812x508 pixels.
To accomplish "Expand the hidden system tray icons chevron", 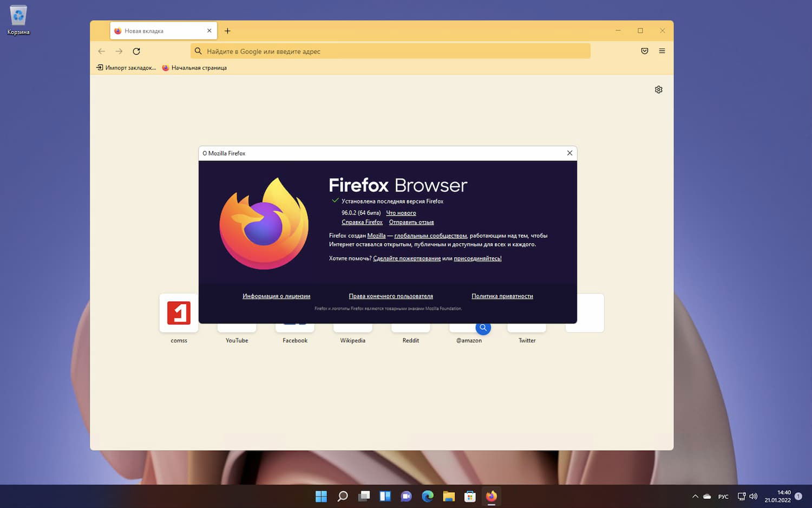I will pyautogui.click(x=695, y=496).
